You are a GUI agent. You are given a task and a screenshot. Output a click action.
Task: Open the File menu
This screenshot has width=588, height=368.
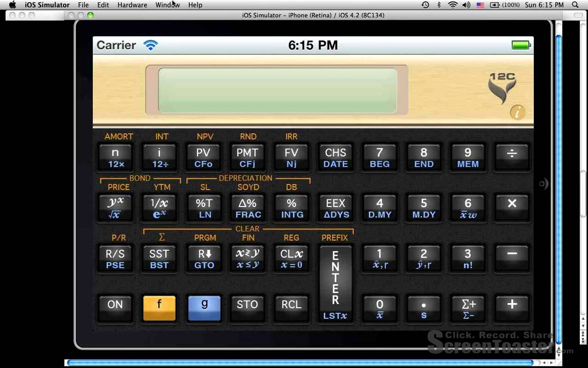click(x=83, y=5)
